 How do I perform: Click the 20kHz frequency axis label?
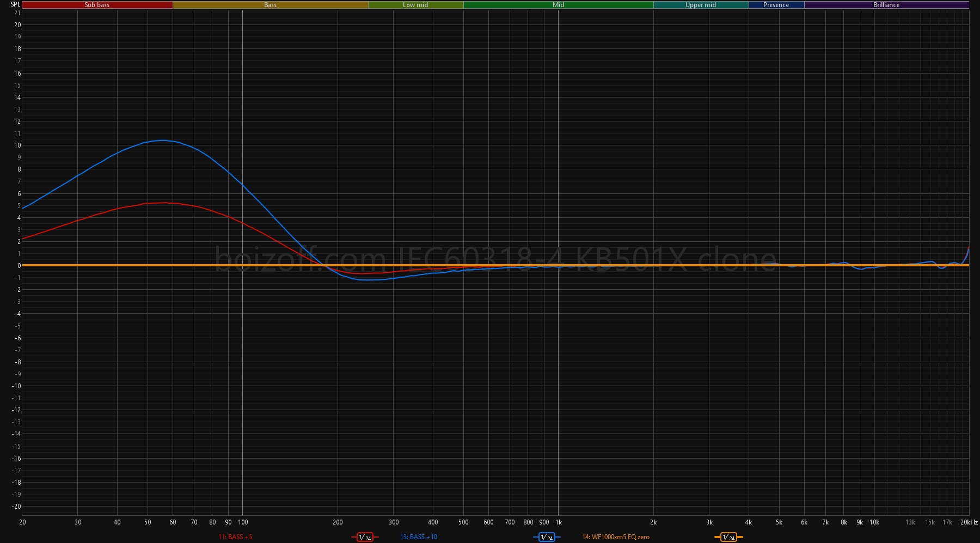pyautogui.click(x=969, y=522)
